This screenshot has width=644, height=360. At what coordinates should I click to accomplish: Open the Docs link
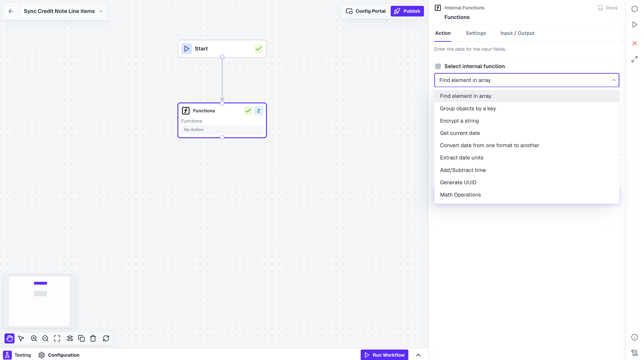pos(608,8)
